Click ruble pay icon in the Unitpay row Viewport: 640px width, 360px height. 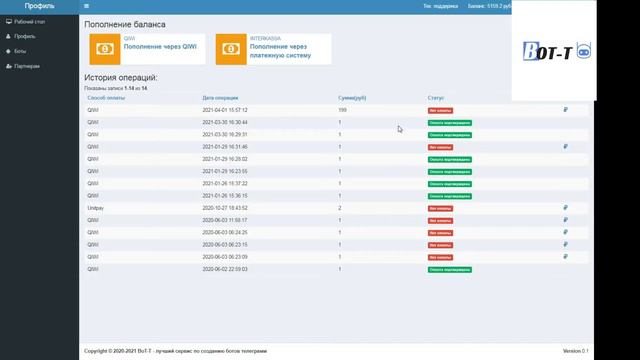[x=565, y=208]
